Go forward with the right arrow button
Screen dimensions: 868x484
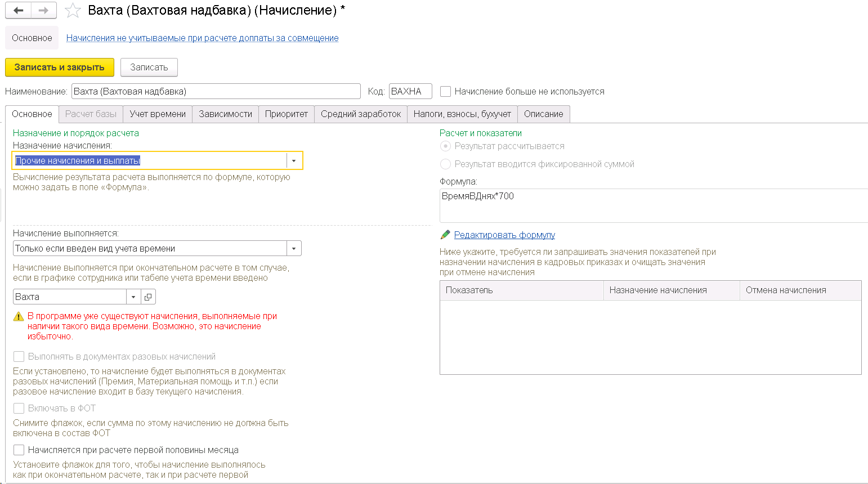[43, 11]
